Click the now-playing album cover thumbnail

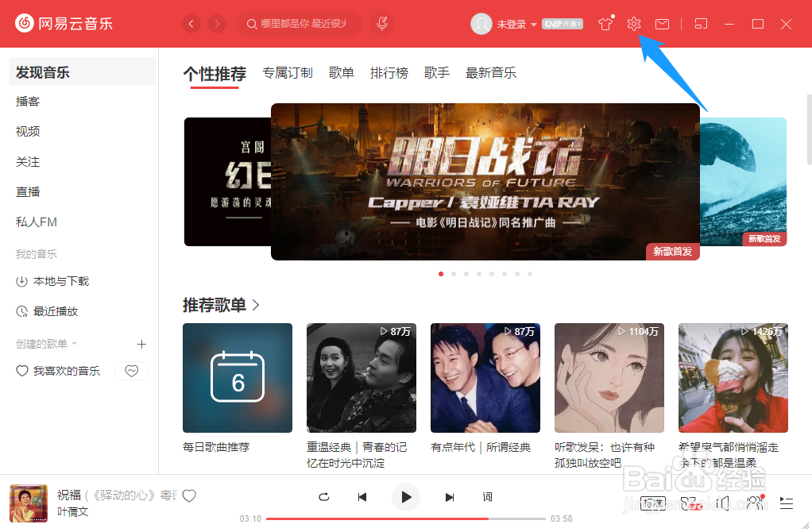(29, 503)
